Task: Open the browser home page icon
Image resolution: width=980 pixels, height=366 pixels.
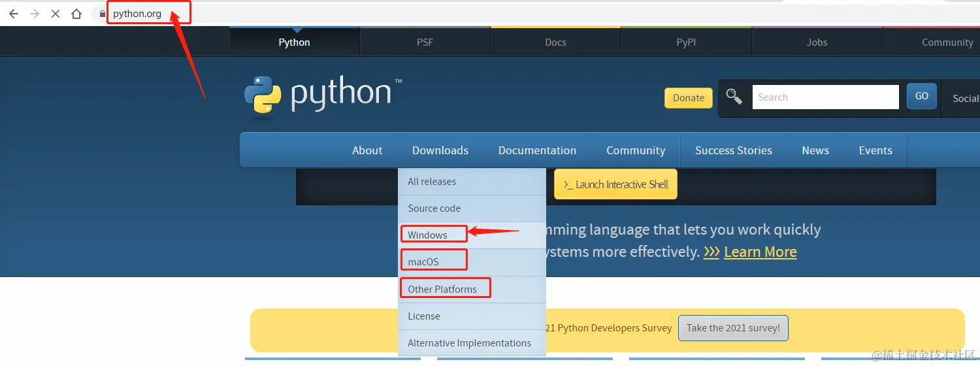Action: pyautogui.click(x=76, y=14)
